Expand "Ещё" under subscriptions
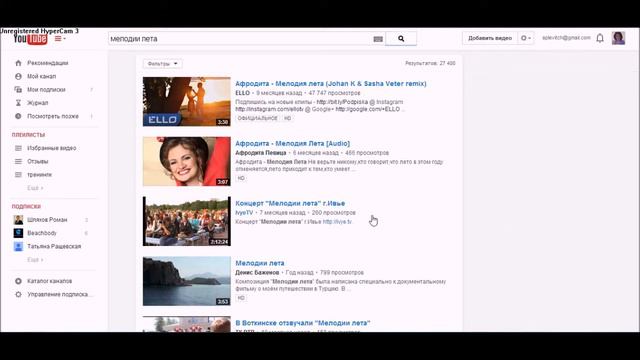The image size is (640, 360). 35,260
